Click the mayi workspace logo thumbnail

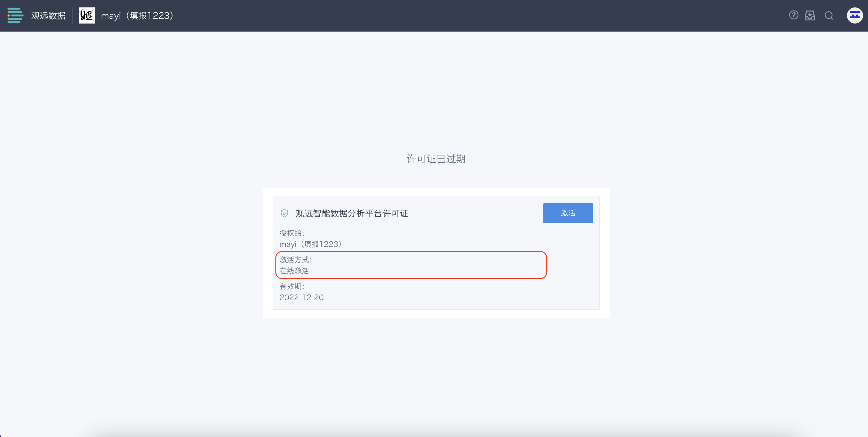click(87, 15)
